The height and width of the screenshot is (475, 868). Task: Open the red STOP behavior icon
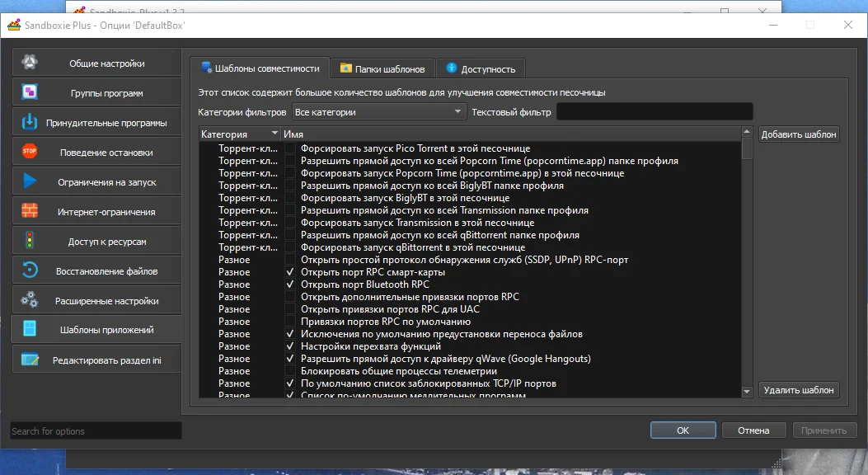(30, 151)
